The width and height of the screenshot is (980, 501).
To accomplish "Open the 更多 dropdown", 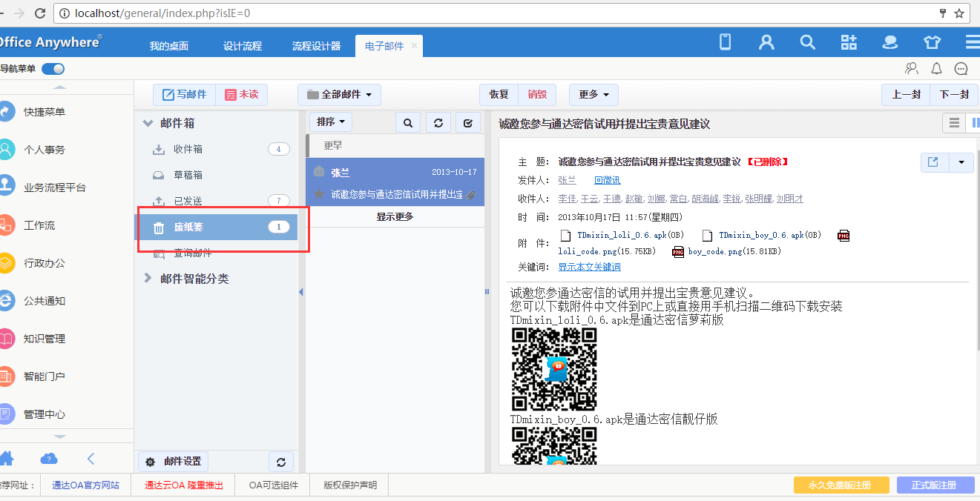I will point(593,95).
